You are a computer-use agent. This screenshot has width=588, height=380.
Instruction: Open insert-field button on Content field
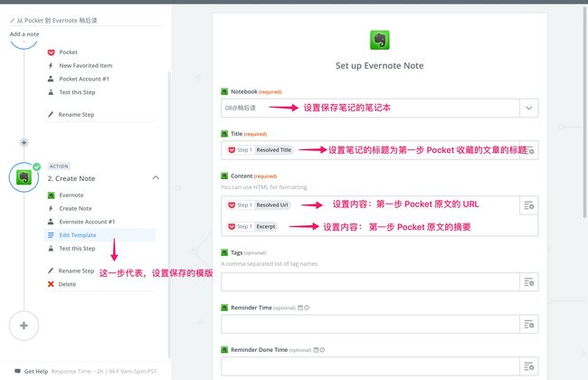(529, 205)
